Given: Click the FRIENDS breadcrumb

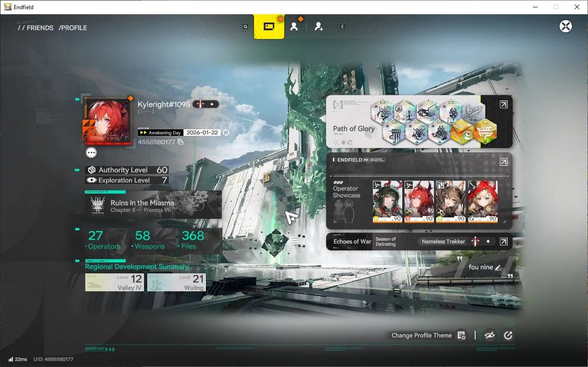Looking at the screenshot, I should coord(40,28).
